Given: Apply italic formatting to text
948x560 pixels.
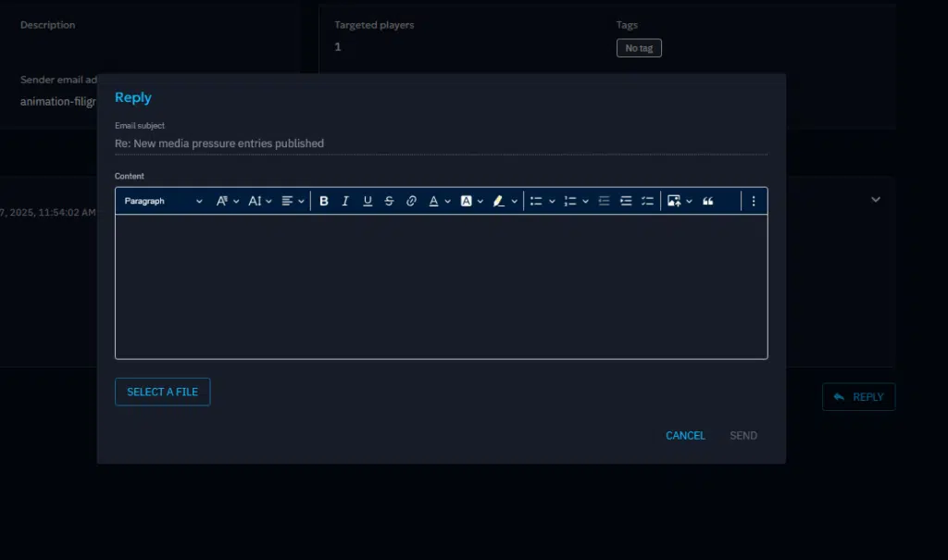Looking at the screenshot, I should click(x=345, y=201).
